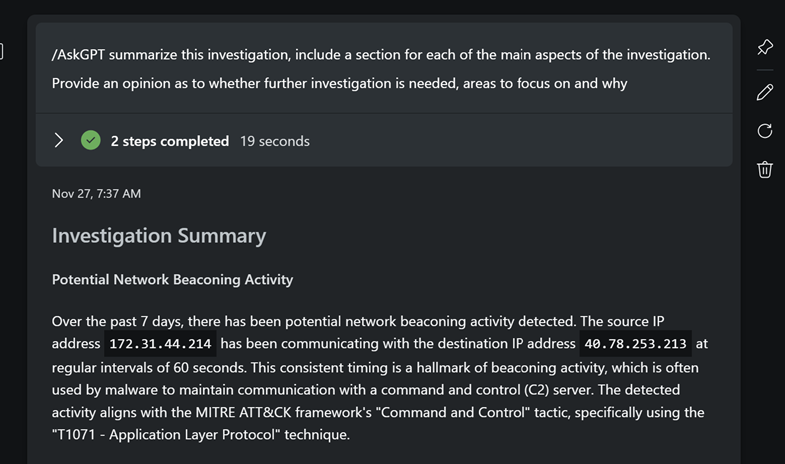Click the green completed checkmark icon
The image size is (785, 464).
coord(91,141)
